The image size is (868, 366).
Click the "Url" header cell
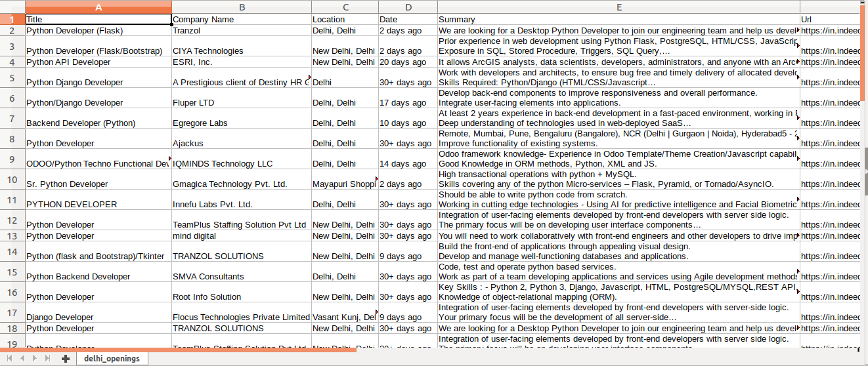coord(830,20)
